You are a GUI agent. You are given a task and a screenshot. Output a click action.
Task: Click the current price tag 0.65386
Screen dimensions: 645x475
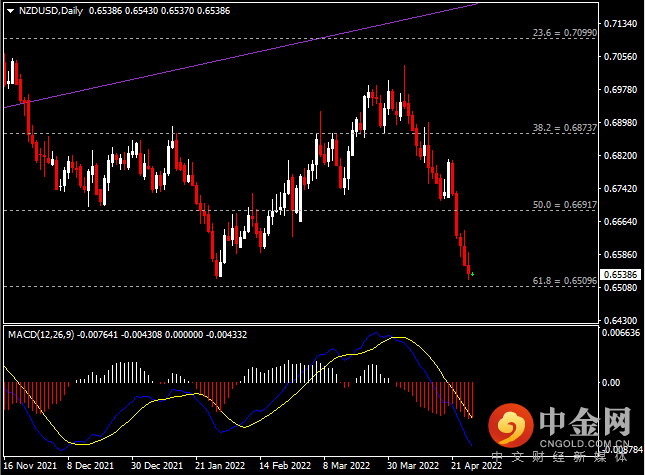coord(620,274)
